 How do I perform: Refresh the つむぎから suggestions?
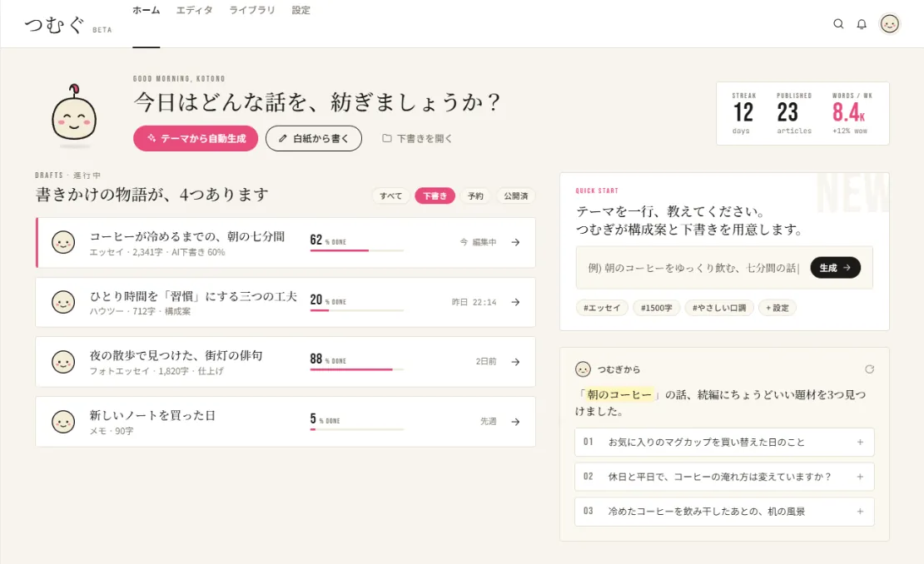pos(869,369)
